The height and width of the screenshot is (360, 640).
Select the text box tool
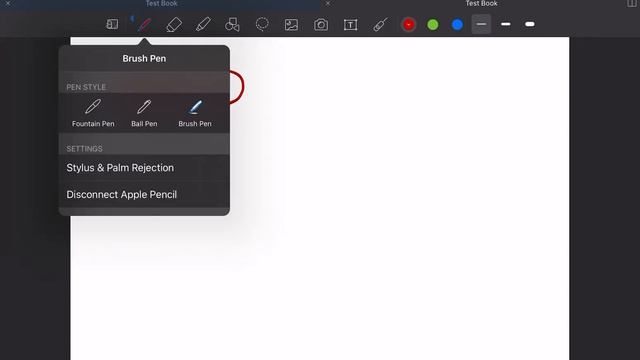350,25
